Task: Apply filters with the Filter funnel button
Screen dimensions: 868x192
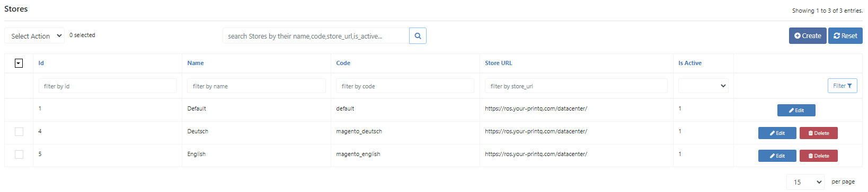Action: (843, 86)
